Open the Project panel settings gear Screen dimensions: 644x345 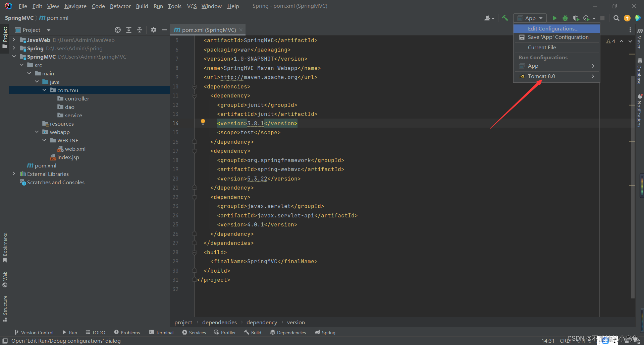tap(154, 30)
